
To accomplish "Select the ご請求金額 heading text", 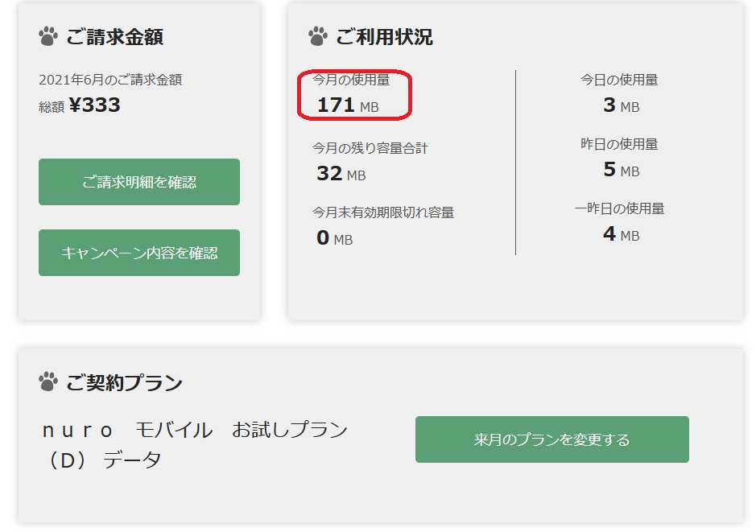I will point(115,37).
